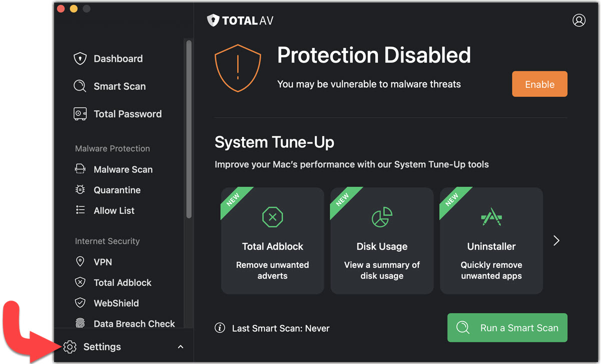The image size is (601, 364).
Task: Open the Total Adblock tune-up card
Action: pyautogui.click(x=273, y=240)
